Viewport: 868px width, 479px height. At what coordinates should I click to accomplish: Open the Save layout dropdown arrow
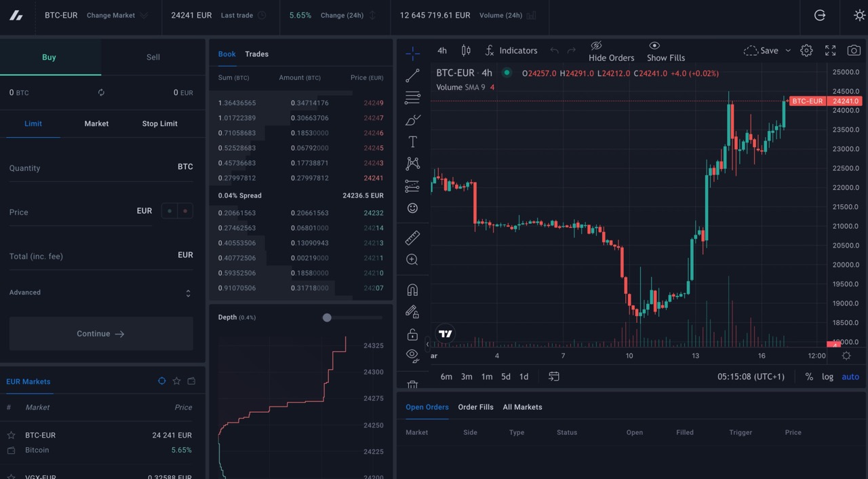point(788,51)
